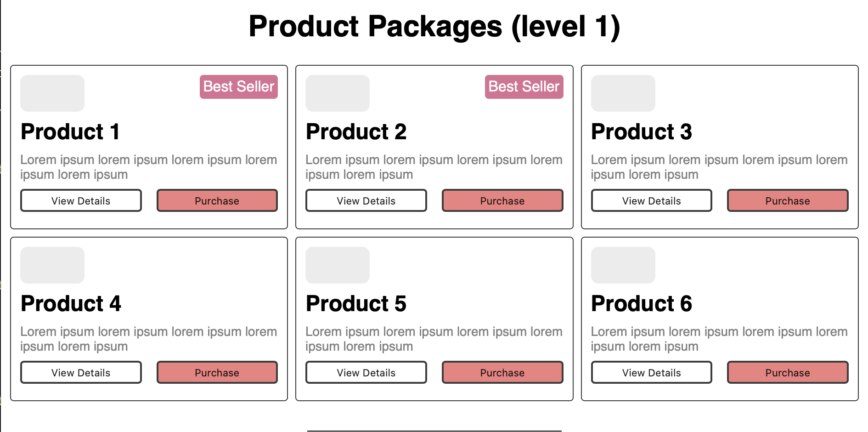Click Best Seller badge on Product 2

(524, 87)
